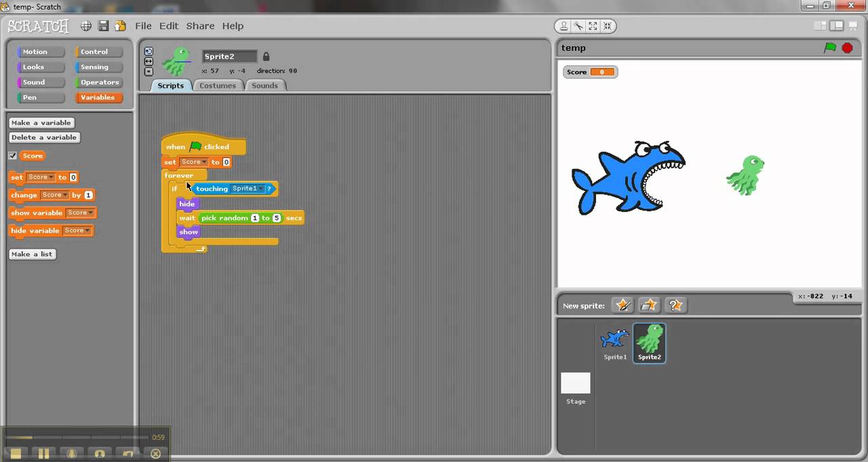Select the scissors delete tool
868x462 pixels.
coord(578,26)
